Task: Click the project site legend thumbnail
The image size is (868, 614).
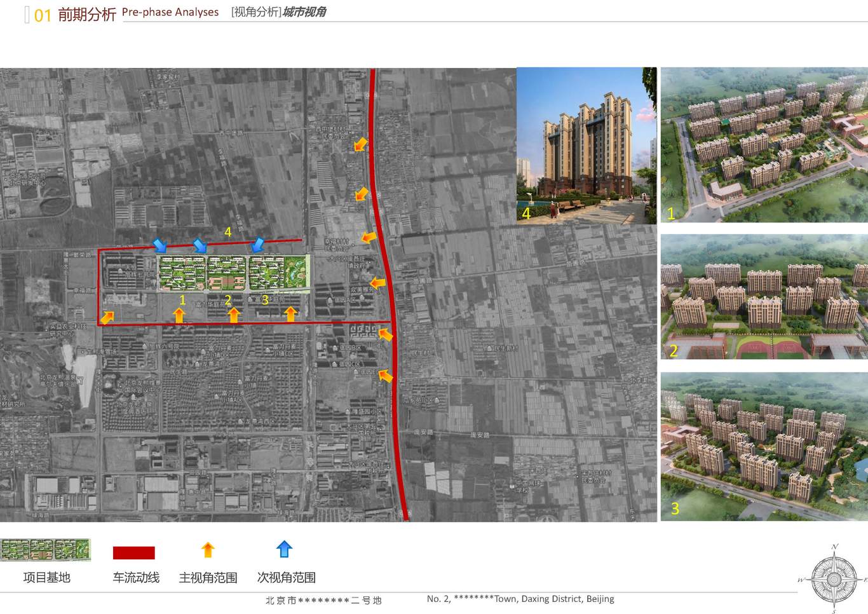Action: coord(46,550)
